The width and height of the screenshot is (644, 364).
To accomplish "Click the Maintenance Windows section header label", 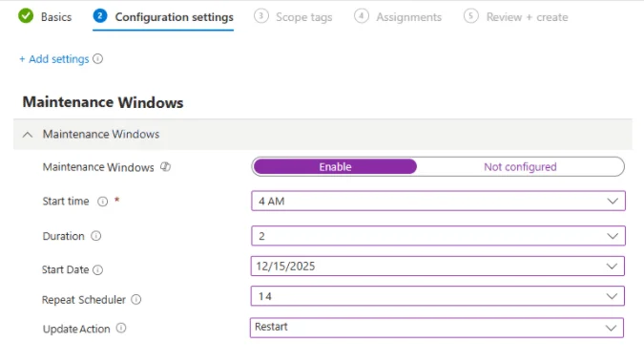I will (x=101, y=134).
